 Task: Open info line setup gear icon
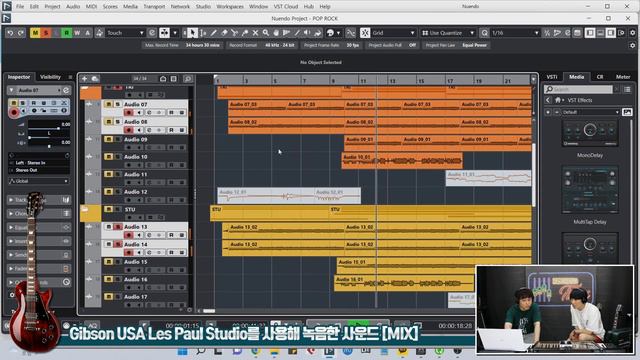(633, 45)
